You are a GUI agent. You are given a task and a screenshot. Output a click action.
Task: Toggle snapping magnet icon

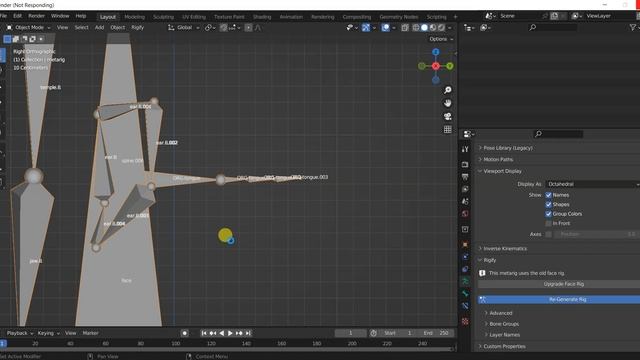(x=223, y=28)
